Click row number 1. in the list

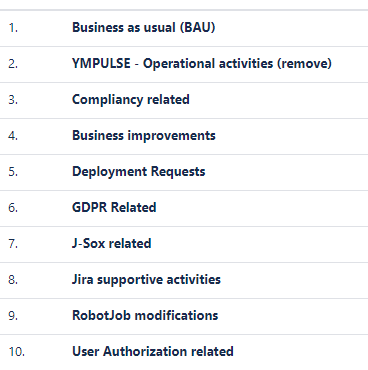click(13, 28)
